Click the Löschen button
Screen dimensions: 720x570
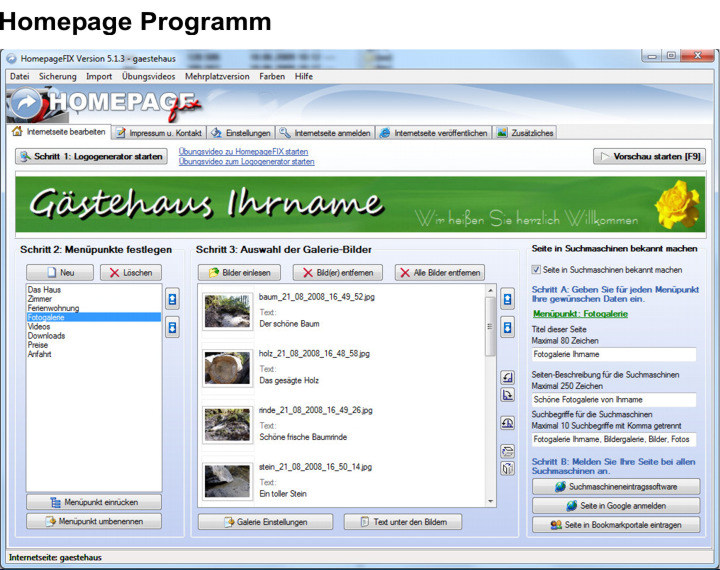tap(131, 272)
